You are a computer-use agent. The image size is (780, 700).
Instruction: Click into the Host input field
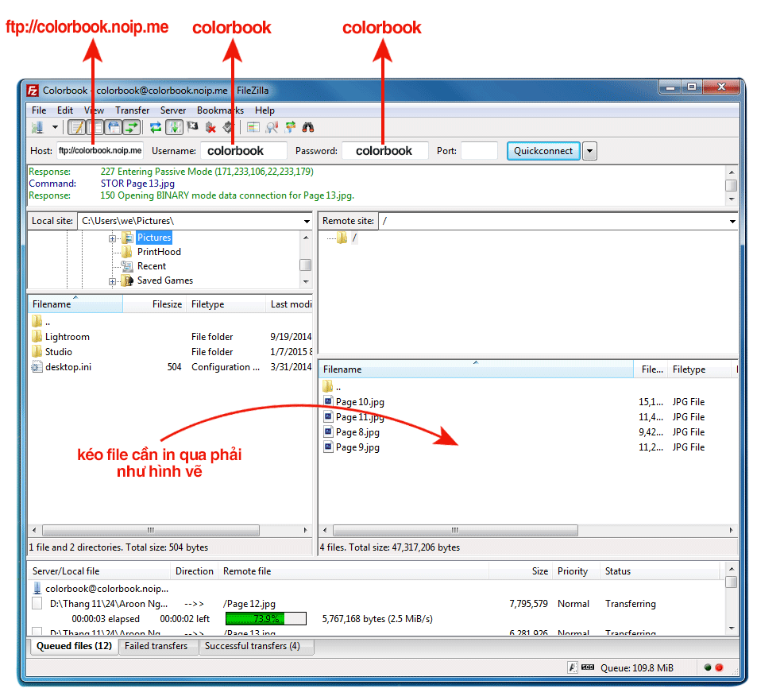100,151
